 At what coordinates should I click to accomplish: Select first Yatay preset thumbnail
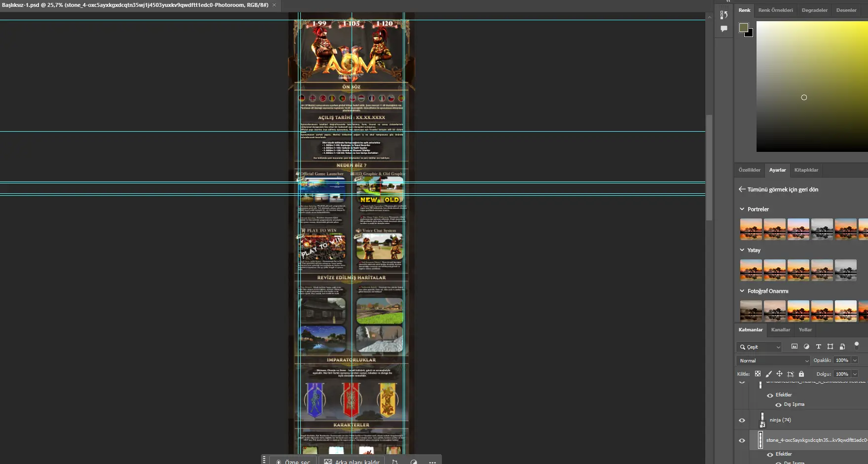pyautogui.click(x=751, y=270)
